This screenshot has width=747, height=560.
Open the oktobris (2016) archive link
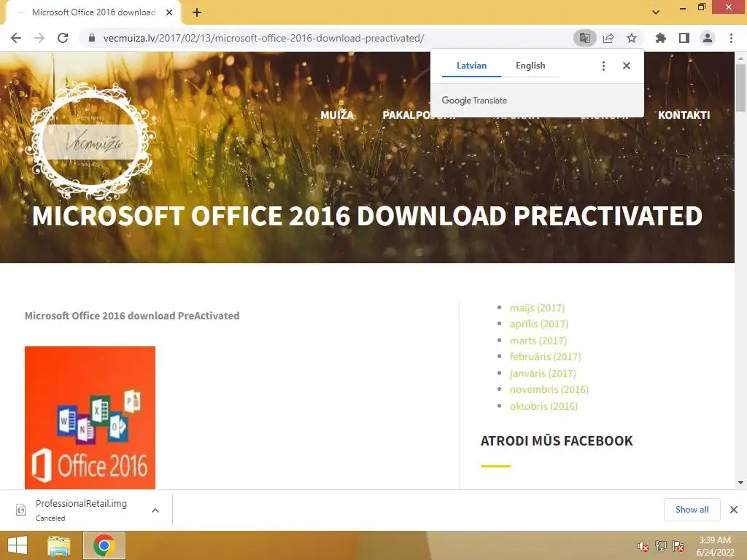tap(543, 406)
